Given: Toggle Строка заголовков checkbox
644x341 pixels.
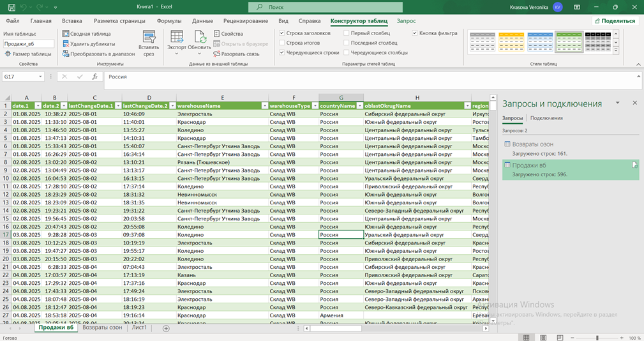Looking at the screenshot, I should pos(281,33).
